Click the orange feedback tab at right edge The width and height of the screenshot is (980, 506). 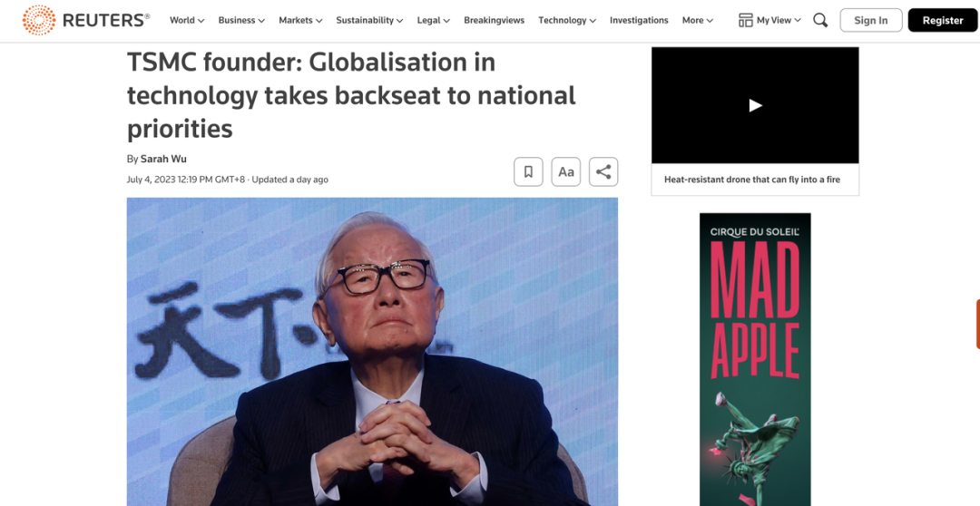click(x=977, y=324)
